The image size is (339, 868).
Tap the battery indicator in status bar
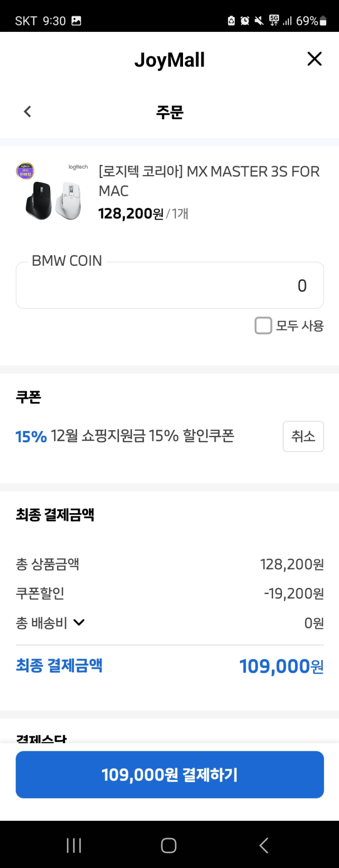323,21
